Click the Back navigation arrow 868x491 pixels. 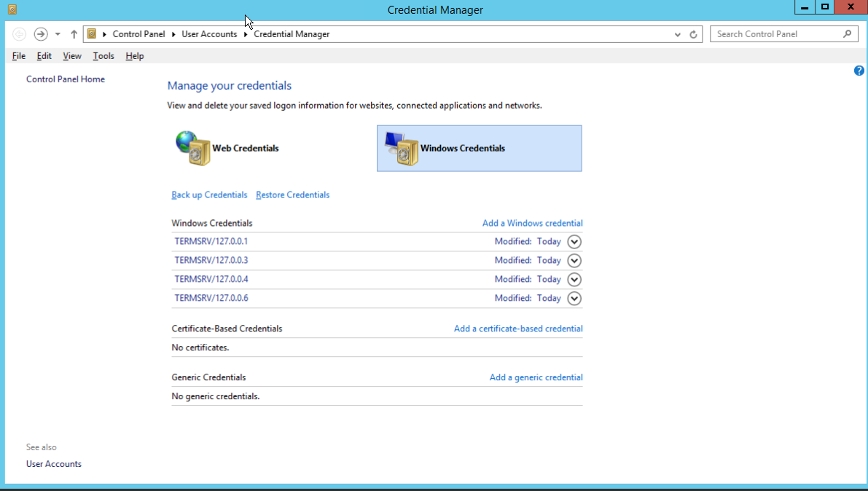point(19,34)
